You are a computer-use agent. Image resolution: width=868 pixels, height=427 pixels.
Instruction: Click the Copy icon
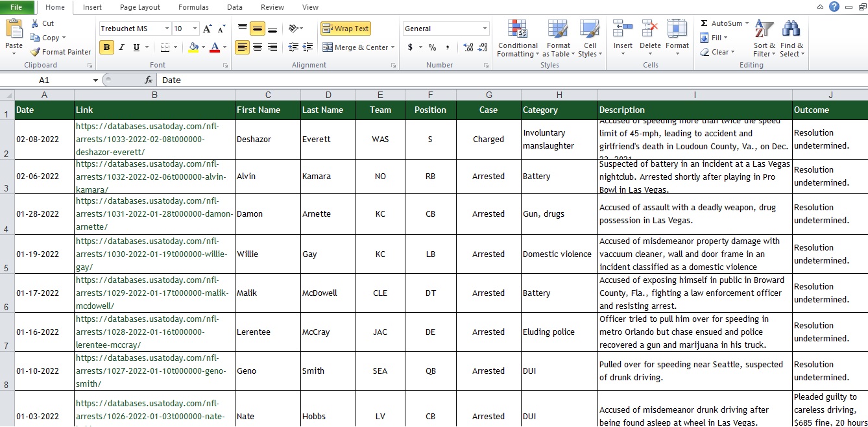(x=35, y=38)
